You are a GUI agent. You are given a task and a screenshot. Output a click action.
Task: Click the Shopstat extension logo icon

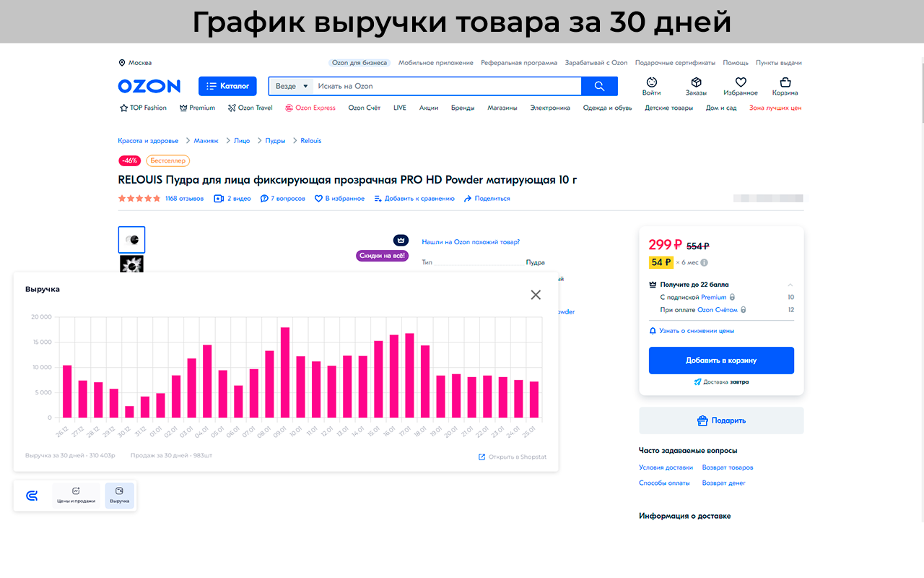click(x=32, y=496)
